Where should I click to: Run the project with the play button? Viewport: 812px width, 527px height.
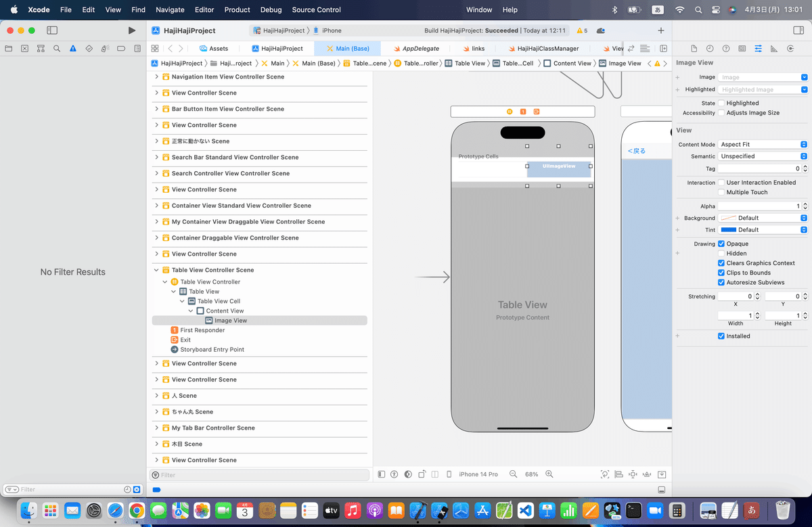pos(131,30)
